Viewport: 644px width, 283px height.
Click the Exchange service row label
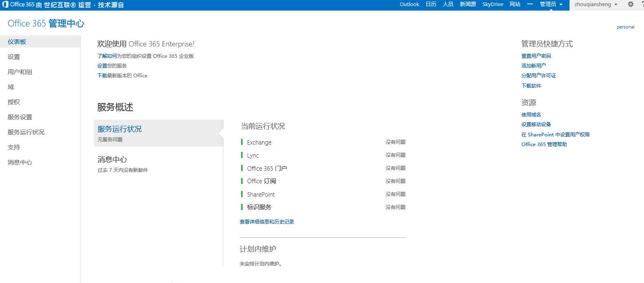coord(259,143)
